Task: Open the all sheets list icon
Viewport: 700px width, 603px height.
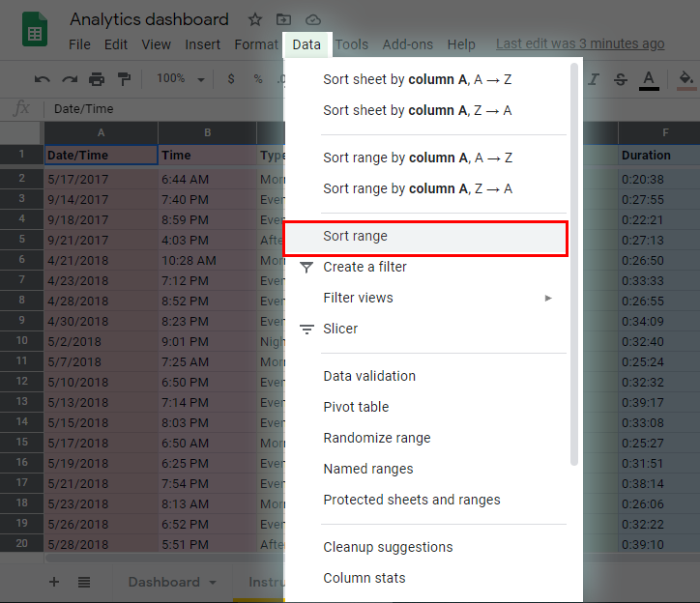Action: tap(84, 582)
